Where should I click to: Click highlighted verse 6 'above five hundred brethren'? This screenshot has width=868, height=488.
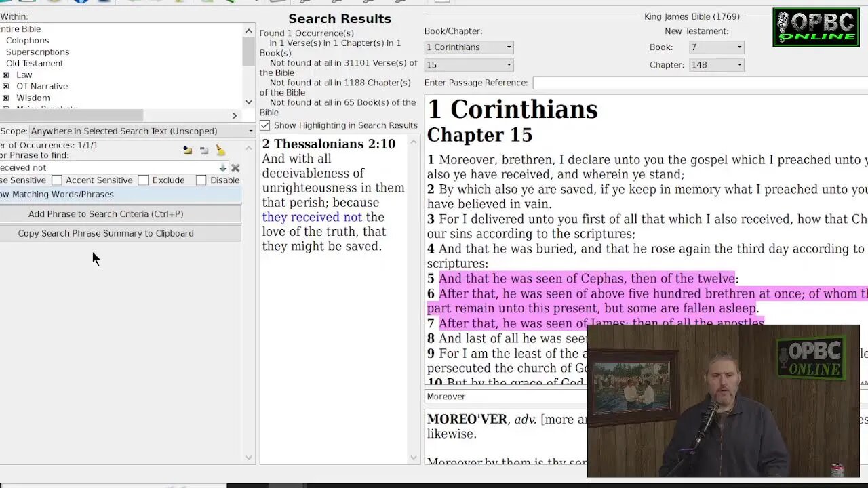point(648,301)
